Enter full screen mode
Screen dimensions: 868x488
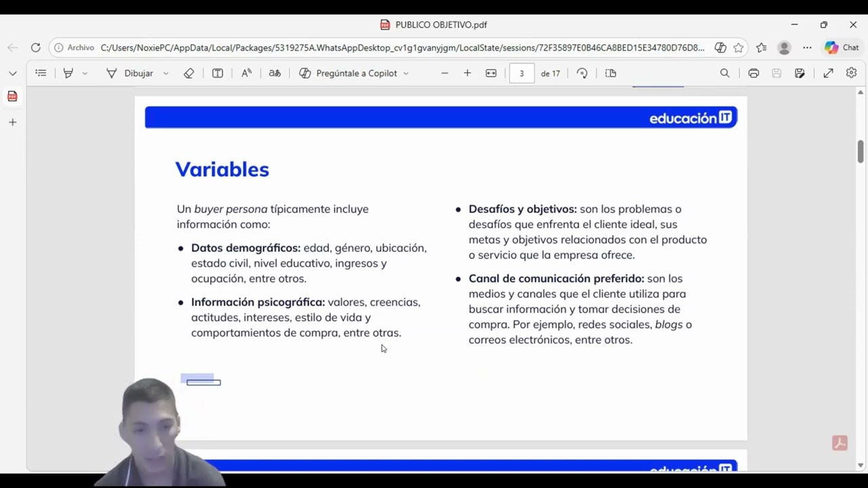(x=828, y=73)
